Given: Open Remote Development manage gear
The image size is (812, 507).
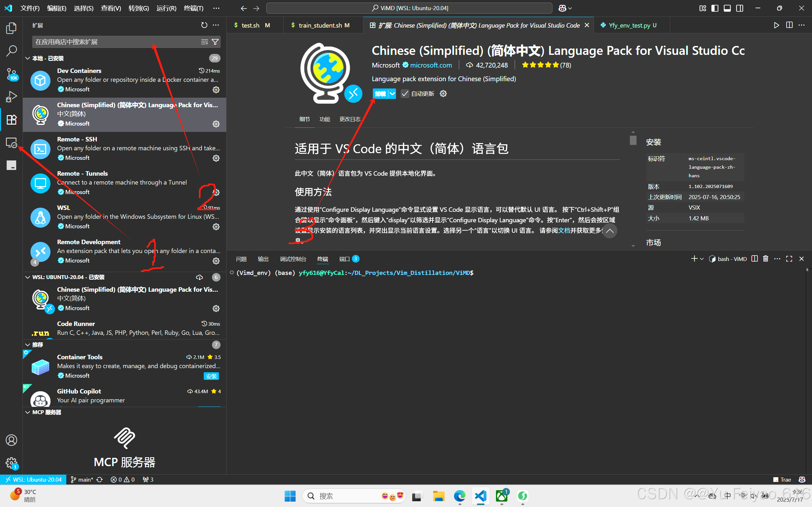Looking at the screenshot, I should coord(216,261).
